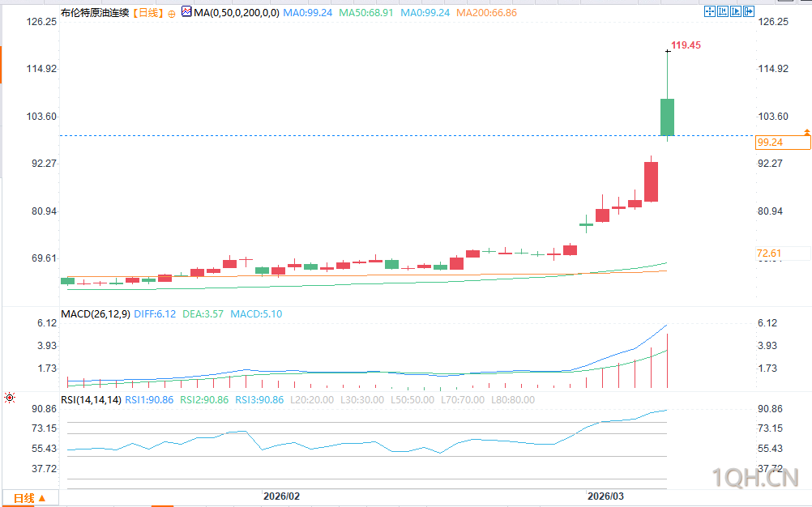Click the MA(0,50,0,200,0,0) parameters label
This screenshot has height=507, width=812.
pos(237,12)
